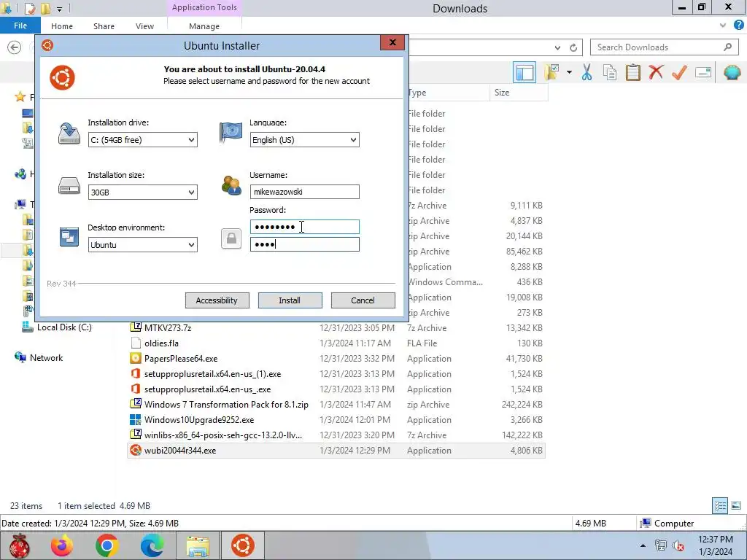Click the Cancel button in Ubuntu Installer
This screenshot has height=560, width=747.
coord(363,300)
